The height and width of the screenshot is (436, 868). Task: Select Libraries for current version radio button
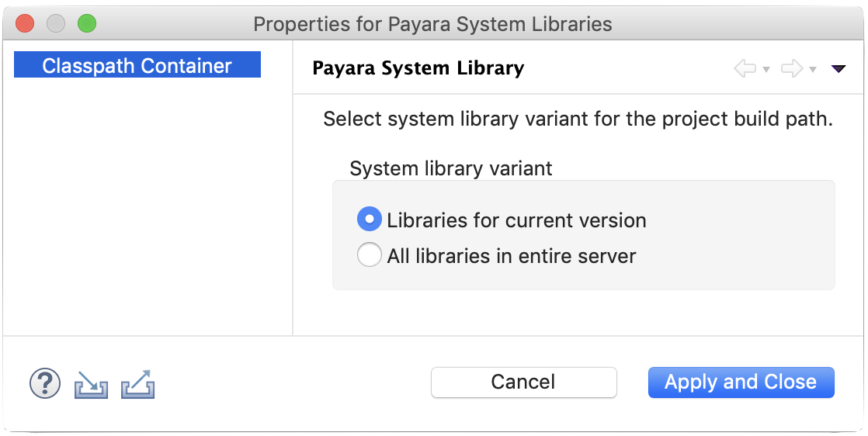click(369, 220)
